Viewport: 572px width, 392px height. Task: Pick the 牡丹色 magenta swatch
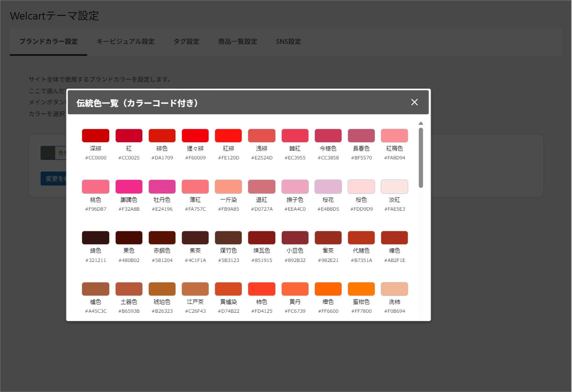[161, 186]
